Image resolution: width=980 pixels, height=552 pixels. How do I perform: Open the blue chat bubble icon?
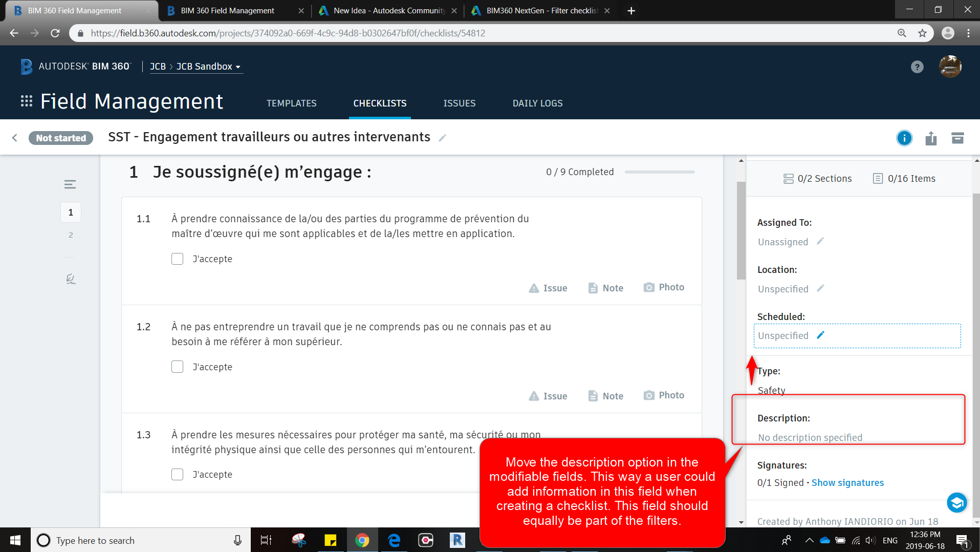tap(957, 502)
